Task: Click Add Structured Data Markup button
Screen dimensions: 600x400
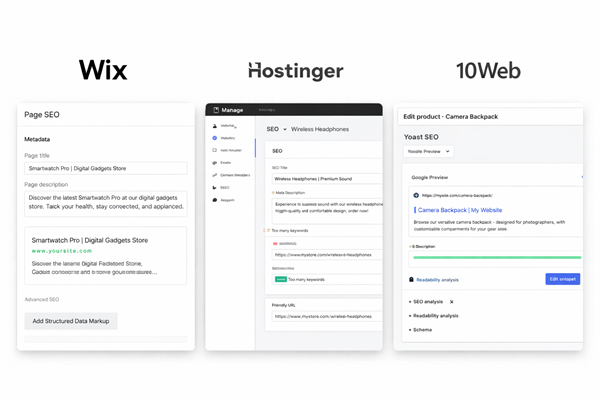Action: pos(71,321)
